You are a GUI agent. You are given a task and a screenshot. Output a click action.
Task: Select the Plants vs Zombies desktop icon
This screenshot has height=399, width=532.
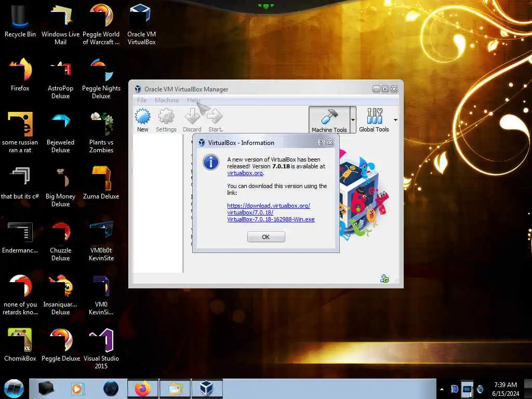click(101, 132)
